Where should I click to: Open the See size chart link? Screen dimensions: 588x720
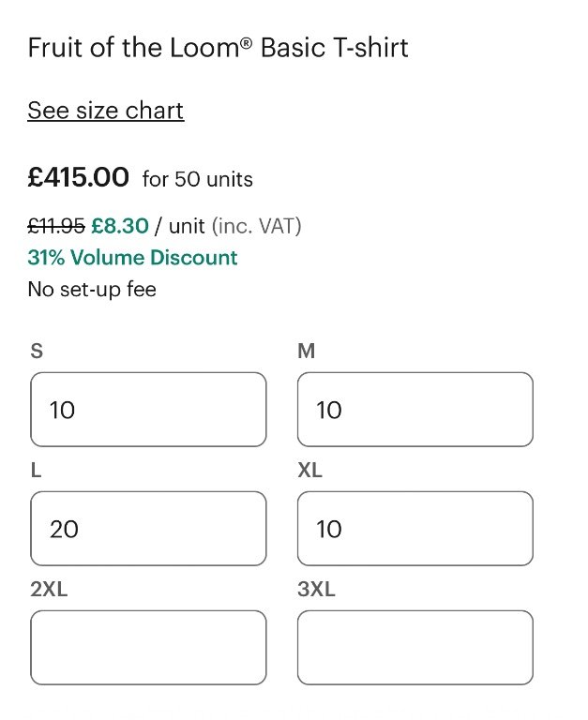[x=105, y=111]
